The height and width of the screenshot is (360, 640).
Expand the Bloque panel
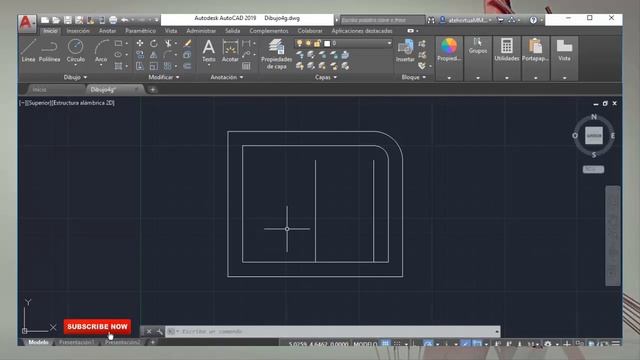click(x=413, y=77)
